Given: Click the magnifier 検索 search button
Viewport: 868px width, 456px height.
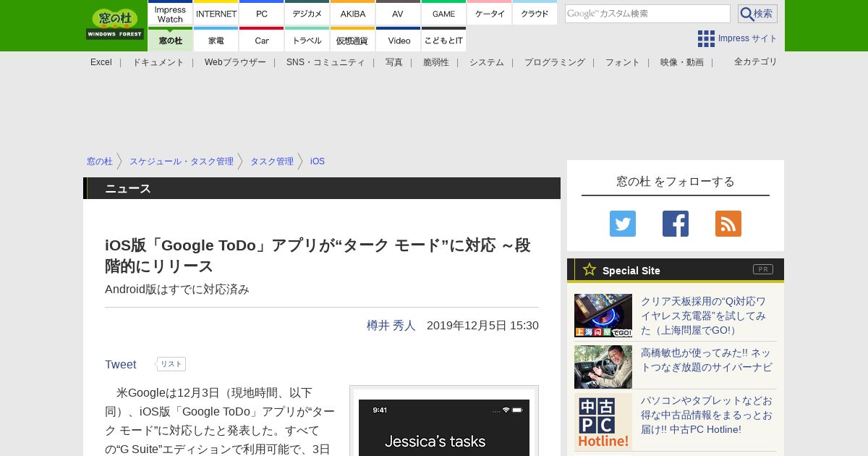Looking at the screenshot, I should (757, 14).
